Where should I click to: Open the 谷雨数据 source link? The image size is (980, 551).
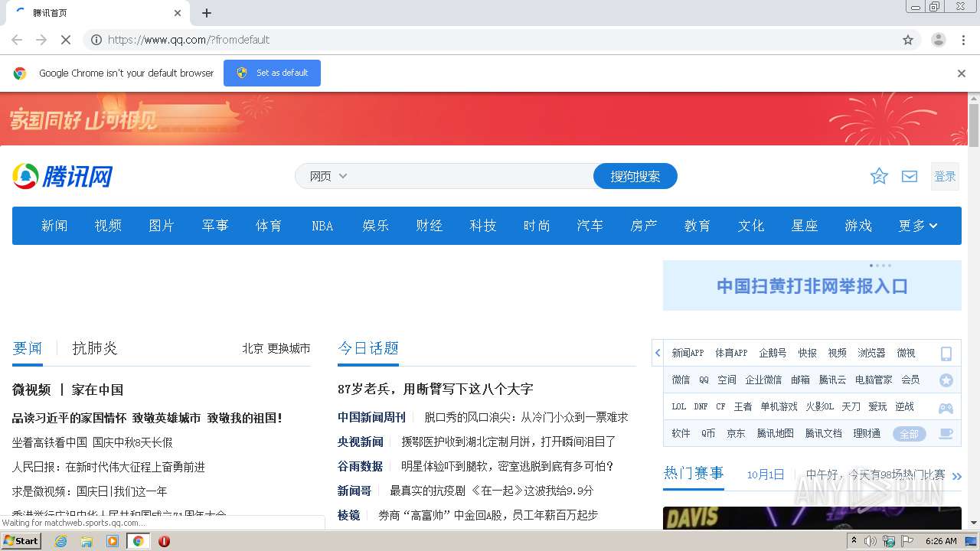(x=360, y=466)
